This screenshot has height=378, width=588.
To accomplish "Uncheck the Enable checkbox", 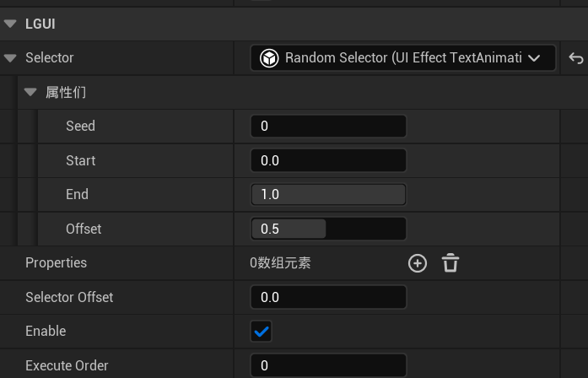I will (262, 332).
